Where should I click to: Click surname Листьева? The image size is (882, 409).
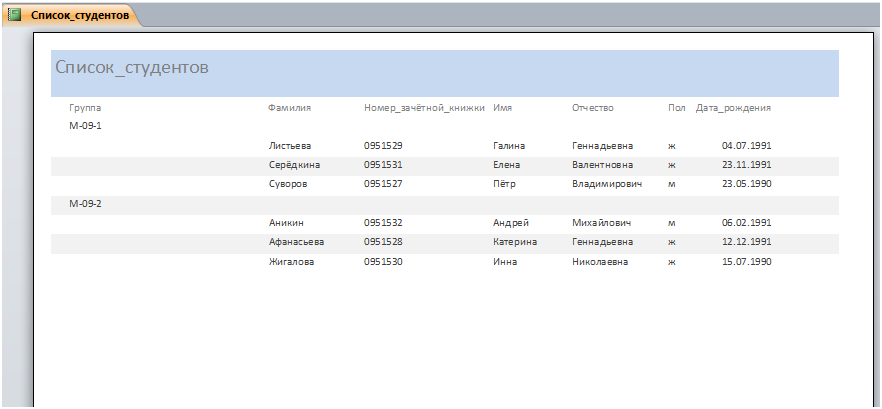click(290, 146)
